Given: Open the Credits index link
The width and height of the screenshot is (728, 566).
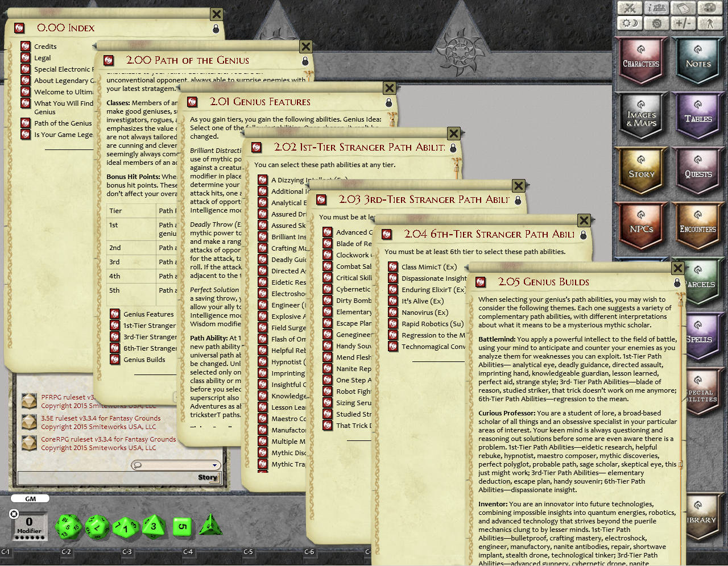Looking at the screenshot, I should click(45, 46).
